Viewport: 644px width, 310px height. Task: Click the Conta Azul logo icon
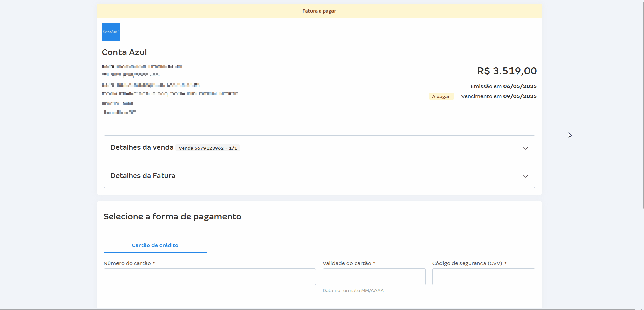coord(110,31)
